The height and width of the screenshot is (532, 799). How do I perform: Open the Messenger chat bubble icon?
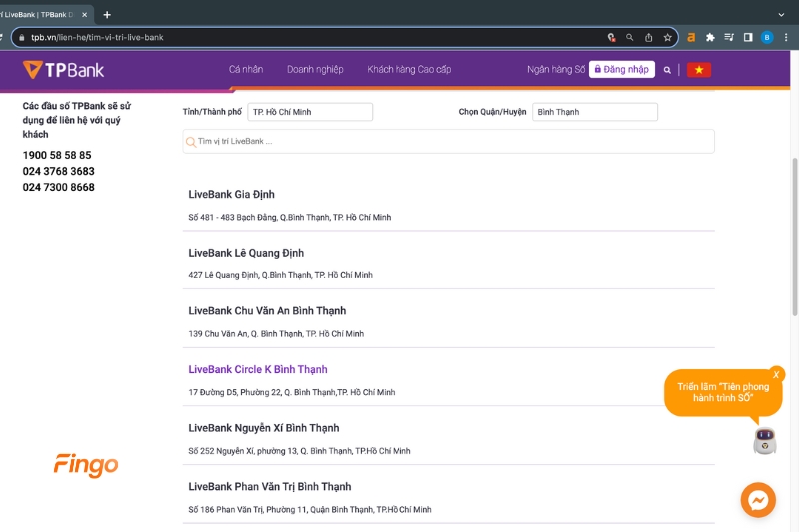coord(758,500)
